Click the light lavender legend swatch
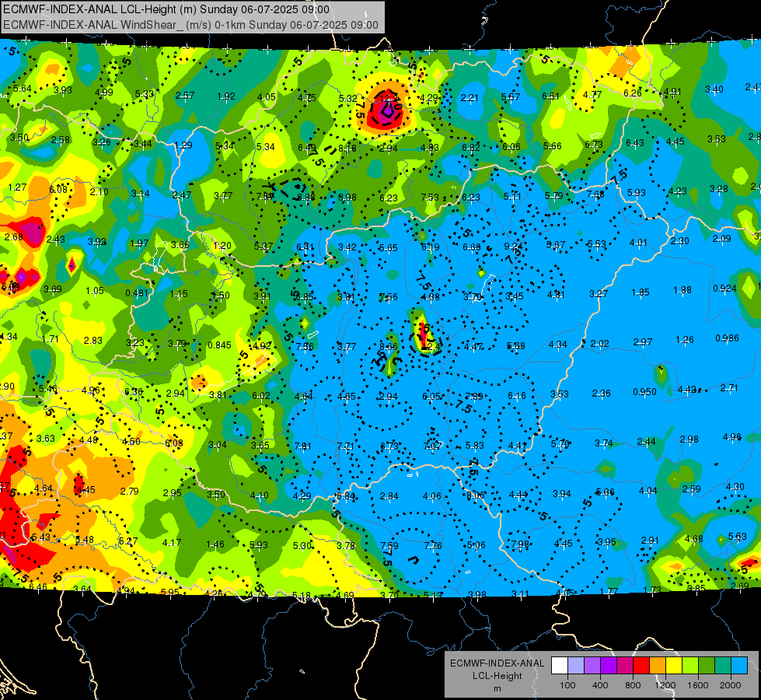The width and height of the screenshot is (761, 700). (x=576, y=666)
